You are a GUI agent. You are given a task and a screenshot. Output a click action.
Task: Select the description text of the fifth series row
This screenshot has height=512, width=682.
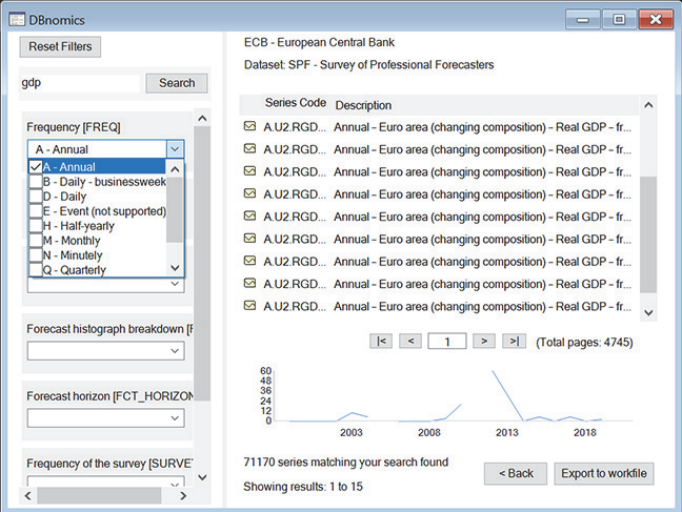(482, 217)
